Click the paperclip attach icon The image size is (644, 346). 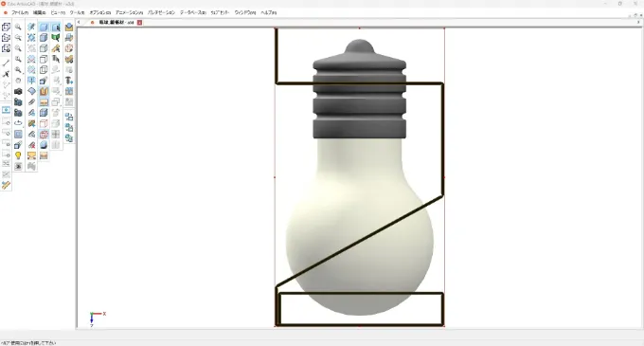pyautogui.click(x=31, y=102)
